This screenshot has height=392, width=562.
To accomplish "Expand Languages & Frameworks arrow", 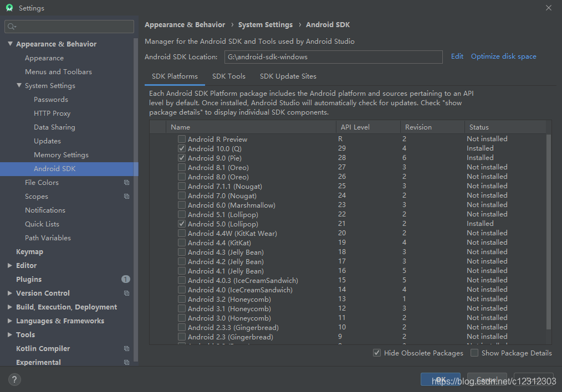I will pos(10,321).
